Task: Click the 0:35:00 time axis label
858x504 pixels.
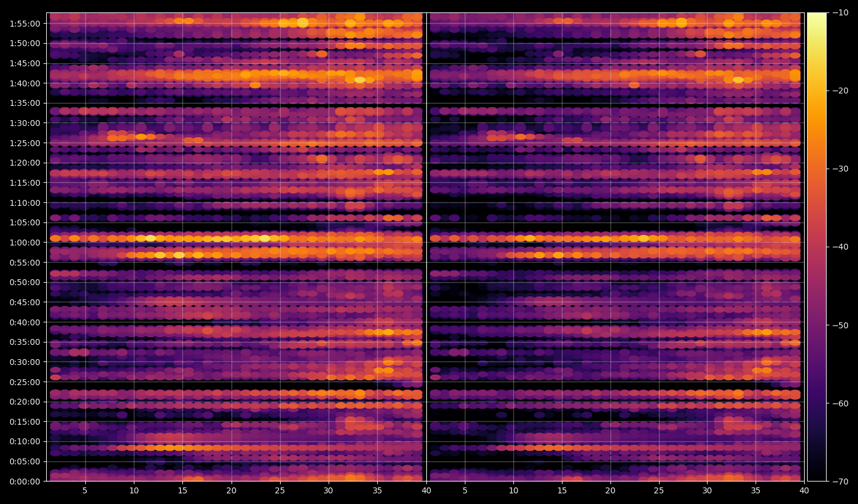Action: click(x=25, y=342)
